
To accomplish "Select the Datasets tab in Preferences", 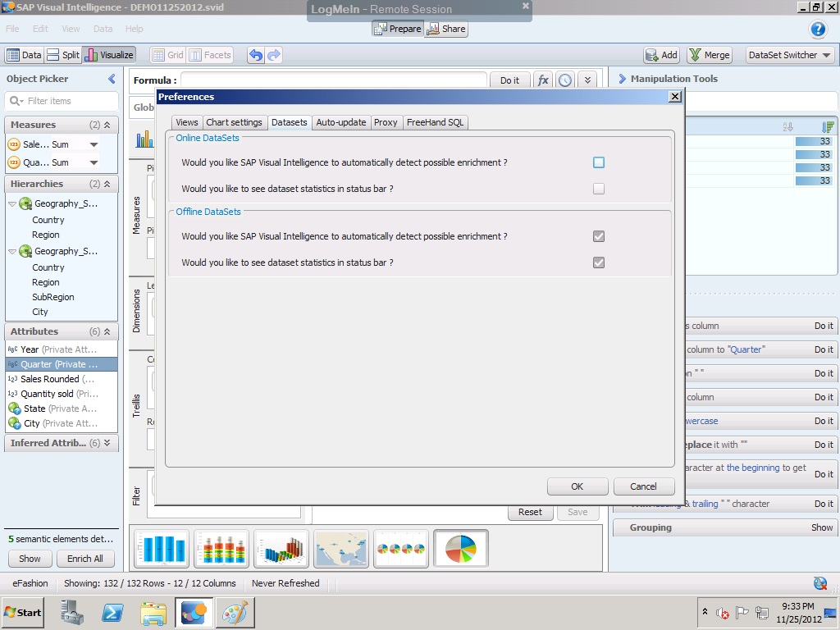I will (x=290, y=123).
